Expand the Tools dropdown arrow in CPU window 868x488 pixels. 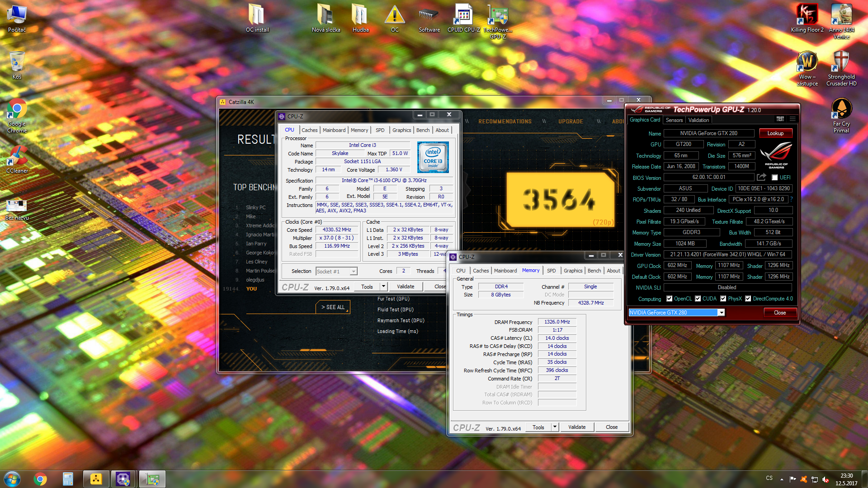(x=383, y=286)
